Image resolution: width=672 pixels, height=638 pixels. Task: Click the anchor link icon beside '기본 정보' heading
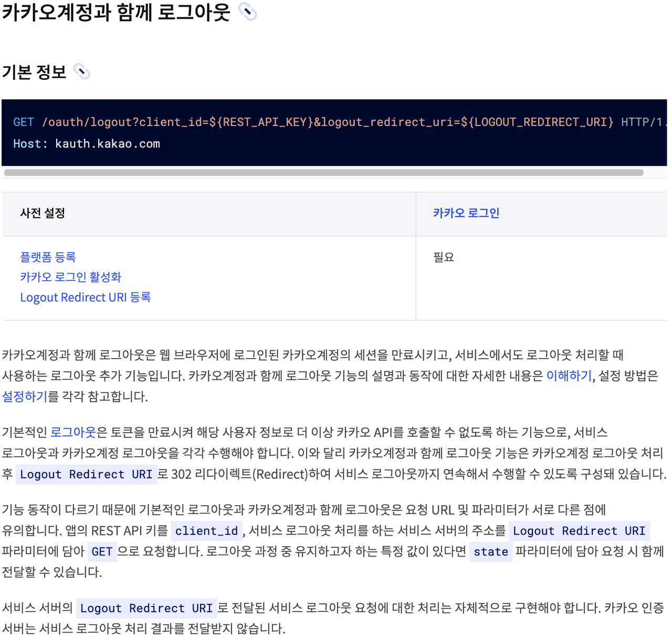point(82,71)
